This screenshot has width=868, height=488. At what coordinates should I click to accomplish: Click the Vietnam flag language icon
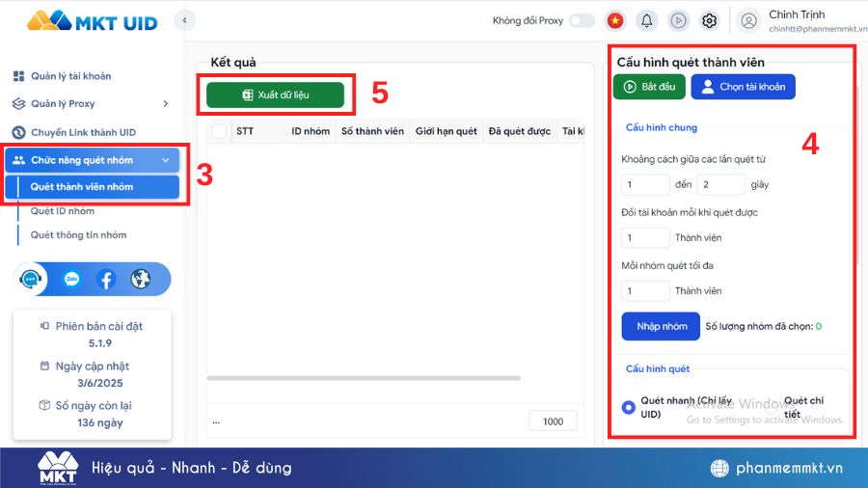pyautogui.click(x=615, y=20)
